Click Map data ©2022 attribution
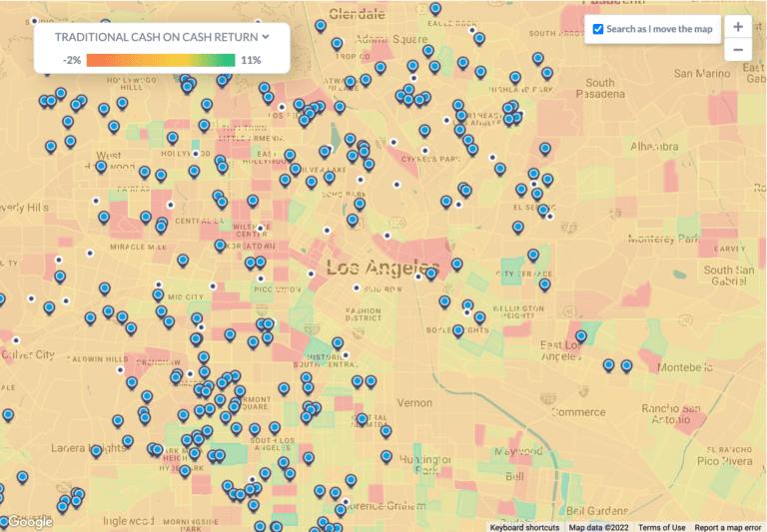 click(x=599, y=527)
